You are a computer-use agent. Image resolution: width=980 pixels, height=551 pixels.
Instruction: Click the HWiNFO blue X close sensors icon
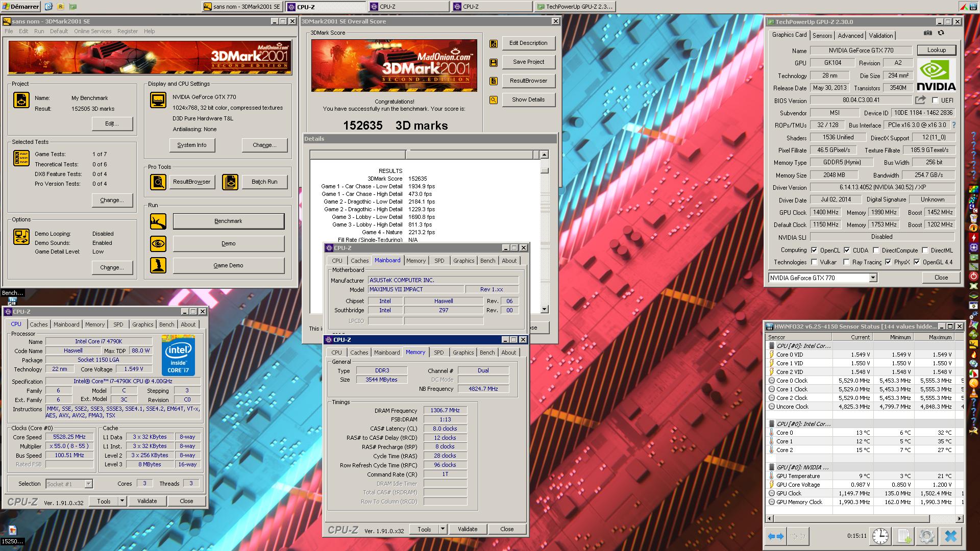click(x=950, y=536)
